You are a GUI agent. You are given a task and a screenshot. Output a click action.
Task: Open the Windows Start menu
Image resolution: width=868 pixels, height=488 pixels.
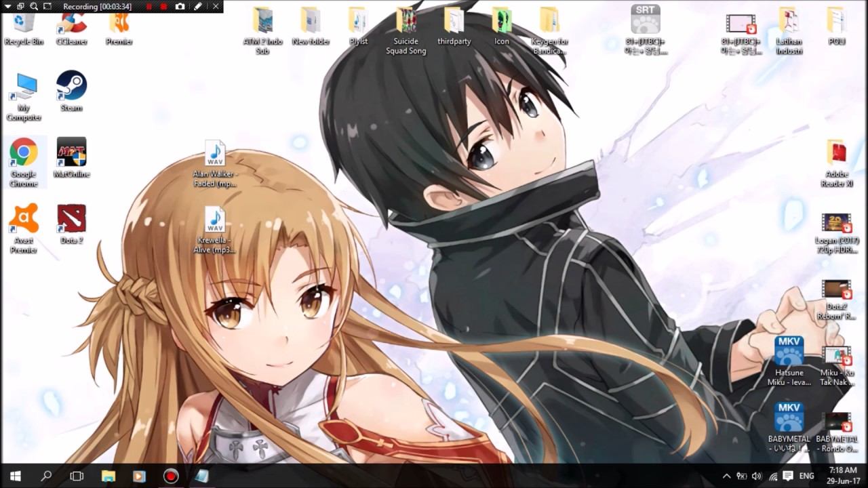[16, 476]
